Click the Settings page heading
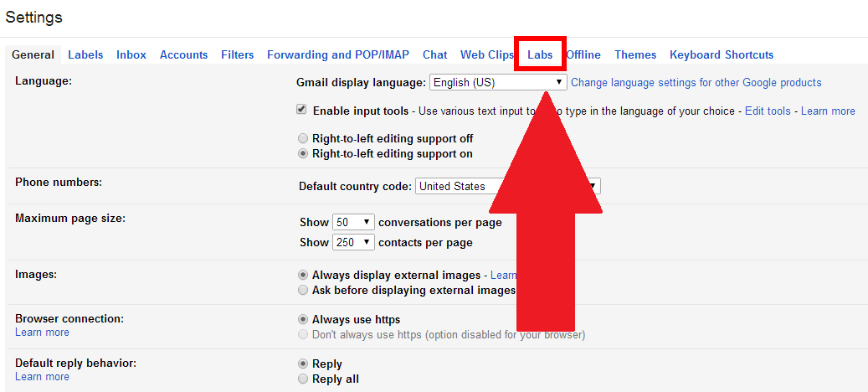868x392 pixels. click(33, 17)
